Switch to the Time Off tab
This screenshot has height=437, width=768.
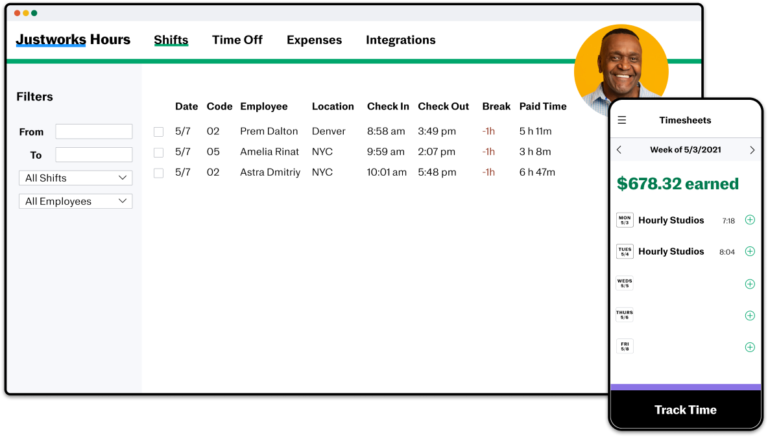237,40
